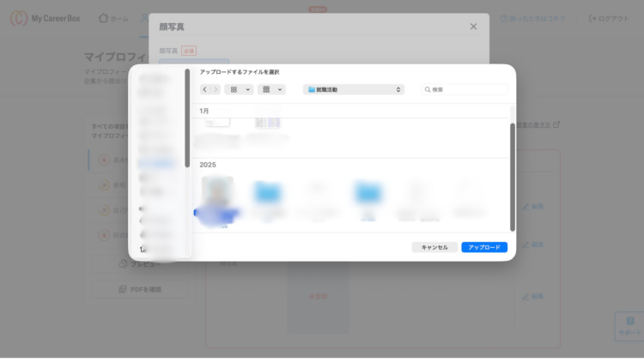The width and height of the screenshot is (644, 362).
Task: Select the blurred portrait photo thumbnail
Action: (x=218, y=191)
